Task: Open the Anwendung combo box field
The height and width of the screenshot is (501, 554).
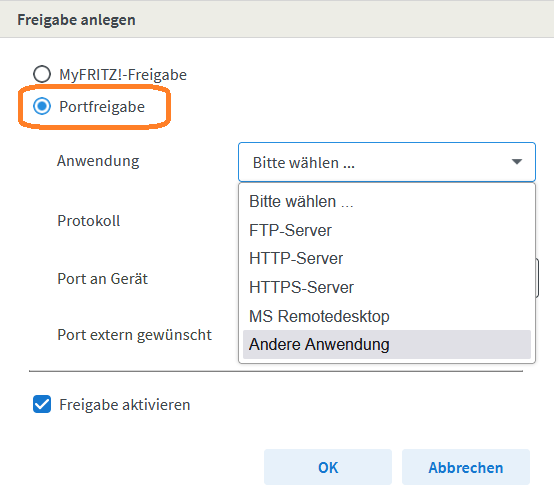Action: (387, 162)
